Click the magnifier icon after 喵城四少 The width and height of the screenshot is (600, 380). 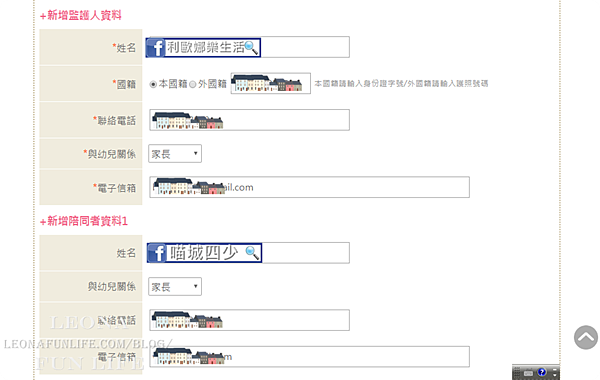pos(252,253)
